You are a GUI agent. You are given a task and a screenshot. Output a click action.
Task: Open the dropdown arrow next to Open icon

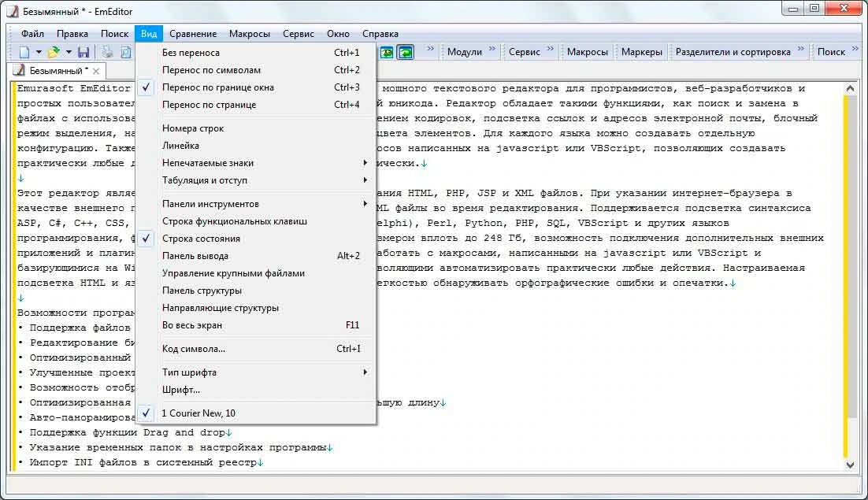point(69,52)
